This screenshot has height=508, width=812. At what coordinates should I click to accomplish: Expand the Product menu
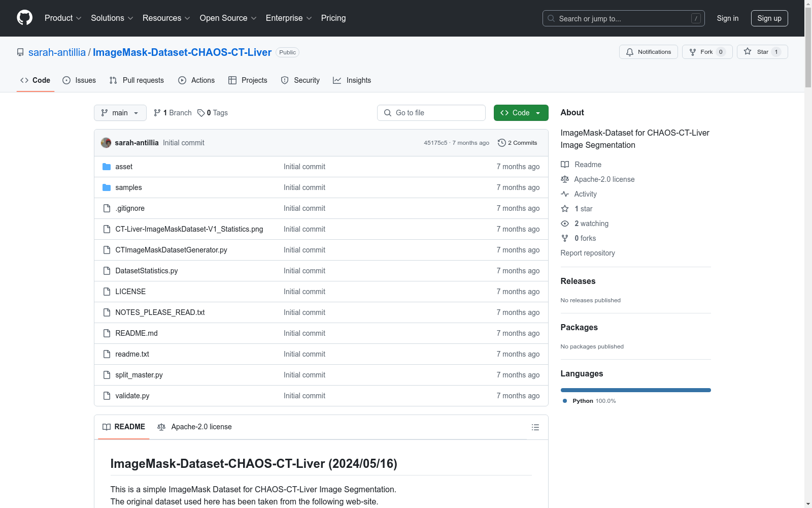coord(63,18)
